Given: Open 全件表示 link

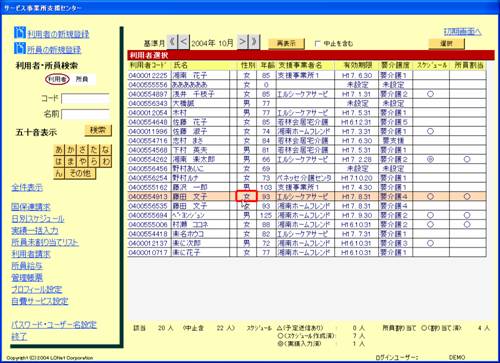Looking at the screenshot, I should coord(27,188).
